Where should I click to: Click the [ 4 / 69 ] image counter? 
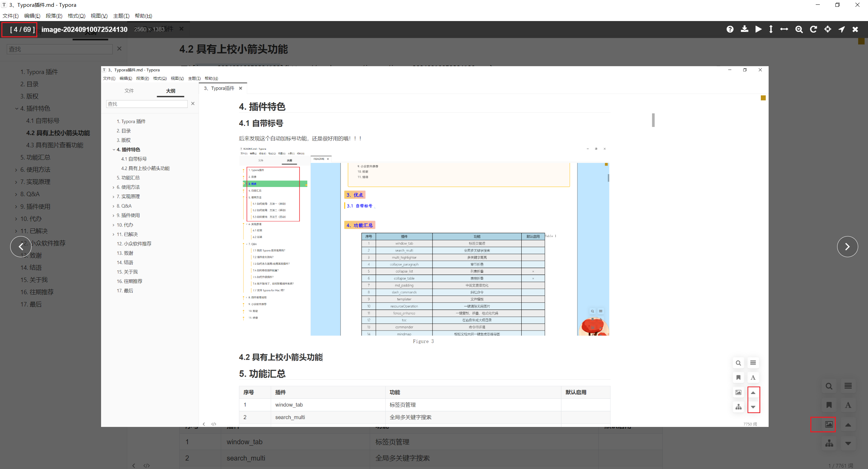22,30
